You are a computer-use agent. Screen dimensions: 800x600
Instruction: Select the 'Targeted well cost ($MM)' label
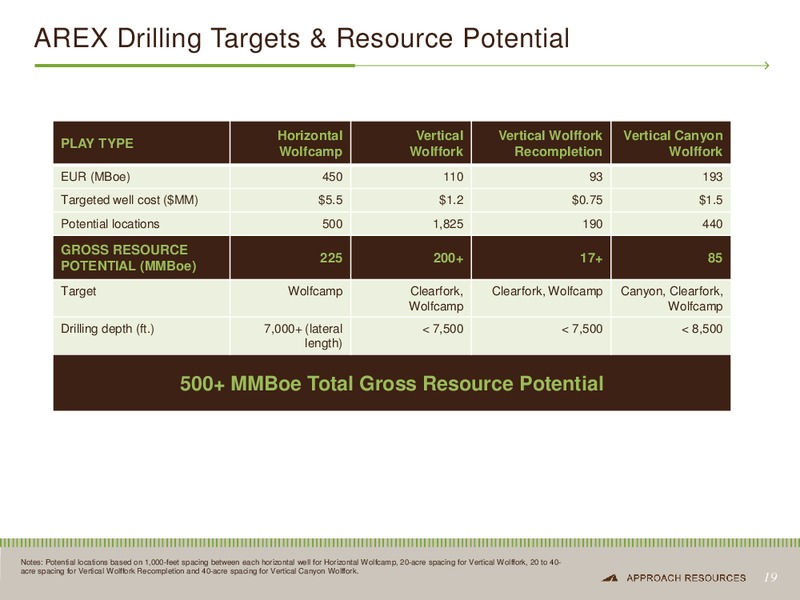point(129,200)
